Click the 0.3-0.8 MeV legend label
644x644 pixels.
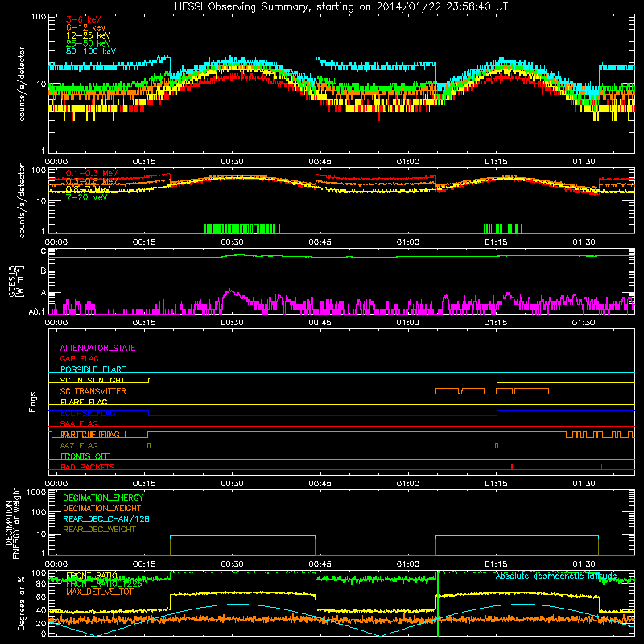[92, 181]
